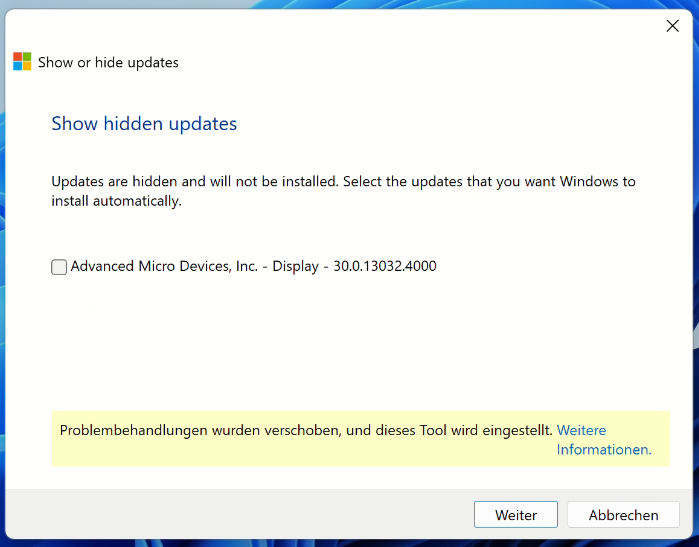Click the Weiter button
Screen dimensions: 699x547
click(x=516, y=514)
